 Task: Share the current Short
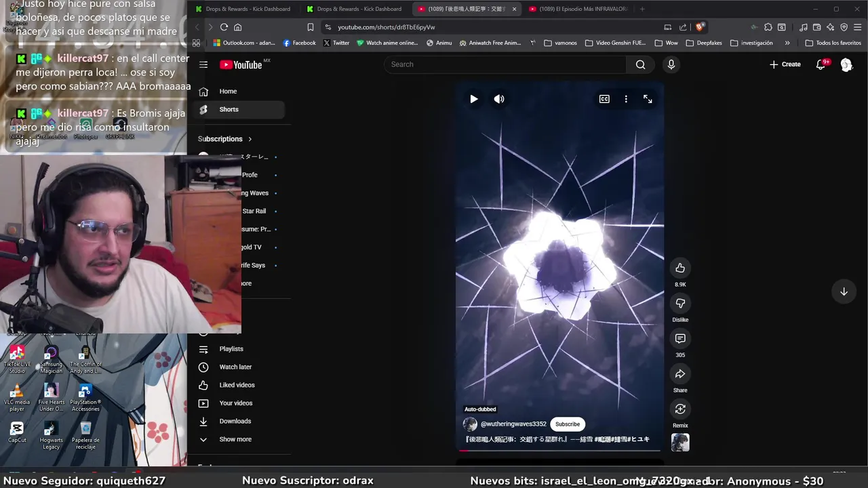(x=680, y=373)
